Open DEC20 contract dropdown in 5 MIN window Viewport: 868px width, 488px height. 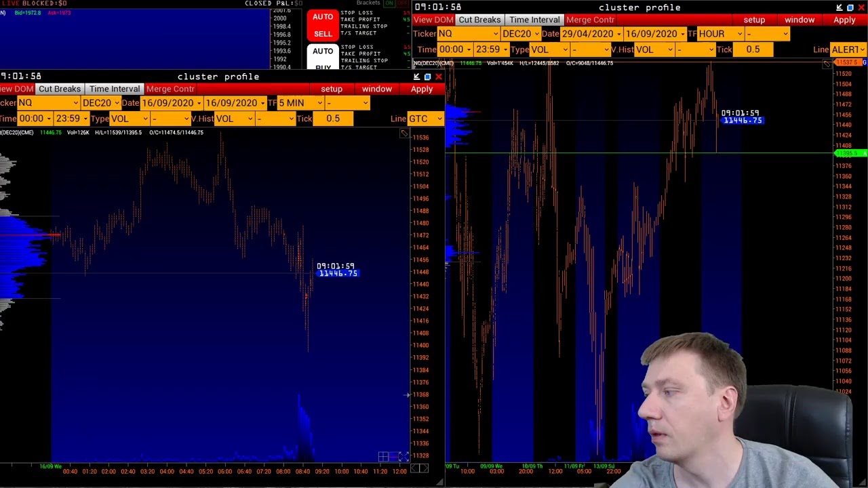[100, 103]
